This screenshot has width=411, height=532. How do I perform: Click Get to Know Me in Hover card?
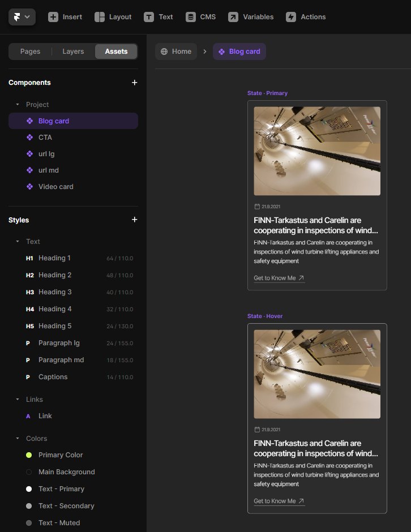click(x=279, y=501)
